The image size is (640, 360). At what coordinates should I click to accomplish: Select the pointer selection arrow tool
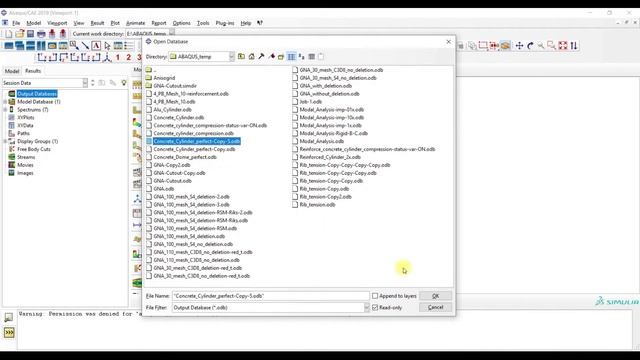tap(107, 46)
